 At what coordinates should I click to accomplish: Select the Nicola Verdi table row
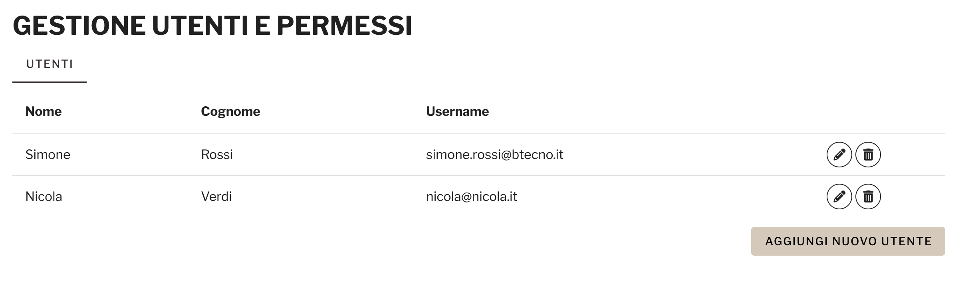[x=479, y=197]
